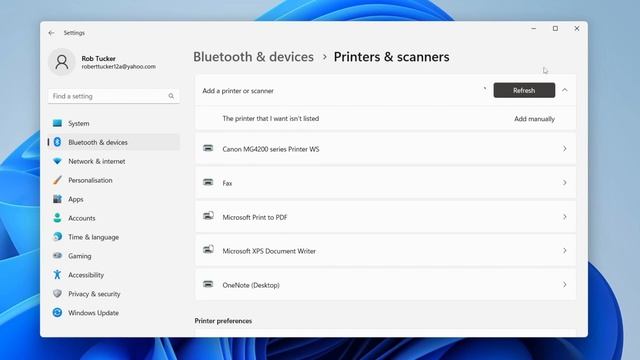Image resolution: width=640 pixels, height=360 pixels.
Task: Click the Printer preferences heading
Action: [223, 321]
